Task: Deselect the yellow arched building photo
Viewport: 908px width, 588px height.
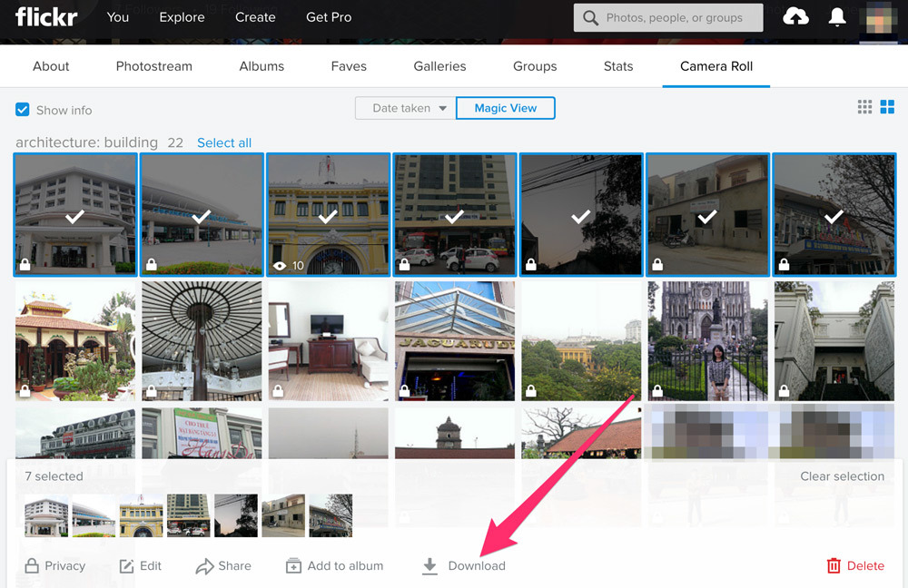Action: pos(328,215)
